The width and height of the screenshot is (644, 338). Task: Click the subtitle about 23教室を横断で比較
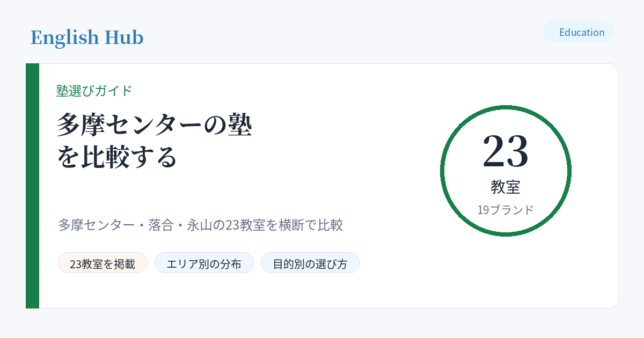tap(200, 225)
